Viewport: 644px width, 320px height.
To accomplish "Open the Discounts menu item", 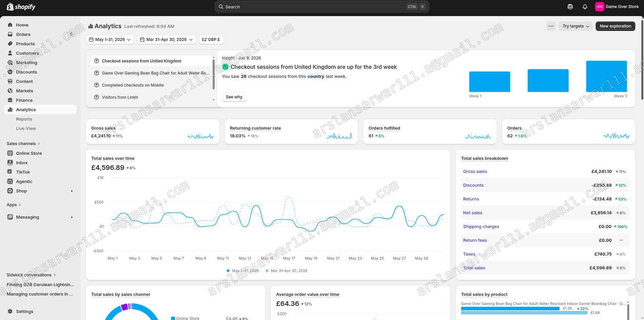I will click(x=40, y=72).
